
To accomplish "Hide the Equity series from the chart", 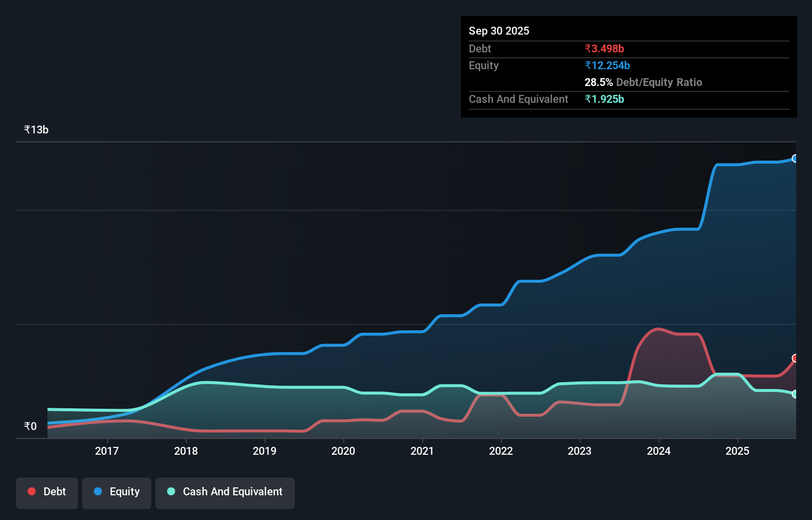I will pos(117,493).
